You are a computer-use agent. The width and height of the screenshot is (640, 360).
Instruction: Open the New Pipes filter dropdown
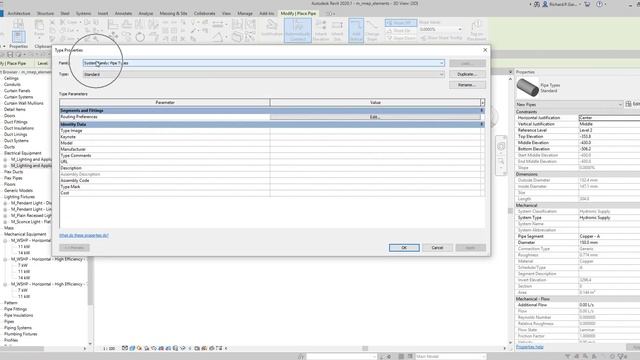coord(569,104)
